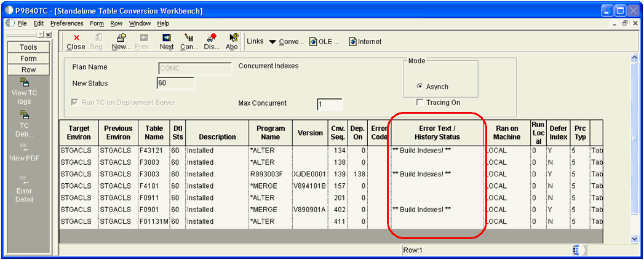Open the Row menu

coord(116,23)
